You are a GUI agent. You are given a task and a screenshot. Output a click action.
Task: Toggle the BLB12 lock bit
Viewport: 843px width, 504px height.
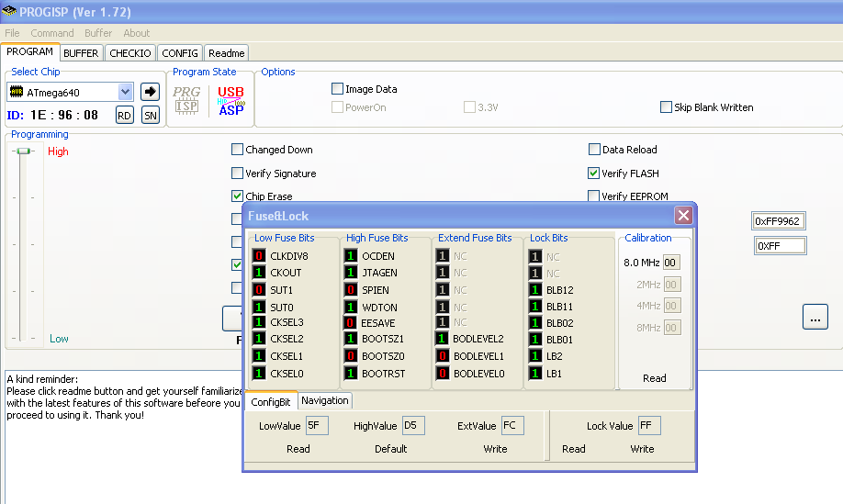pos(535,289)
